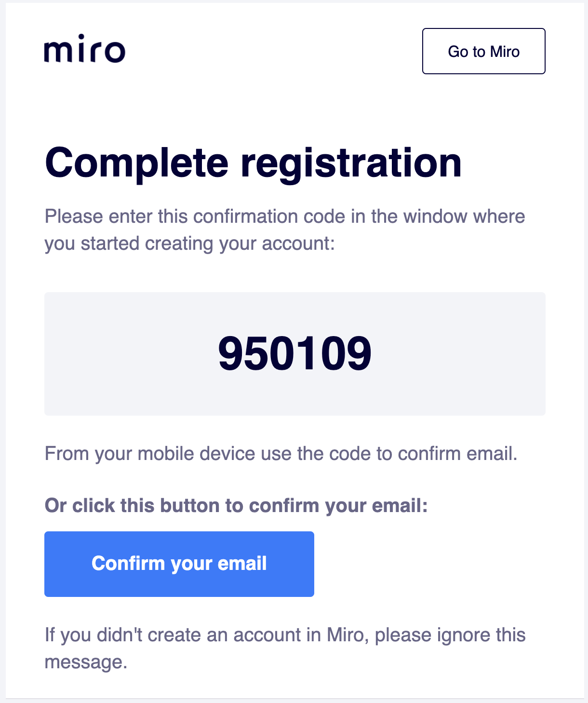Click the "From your mobile device" sentence

pos(281,454)
